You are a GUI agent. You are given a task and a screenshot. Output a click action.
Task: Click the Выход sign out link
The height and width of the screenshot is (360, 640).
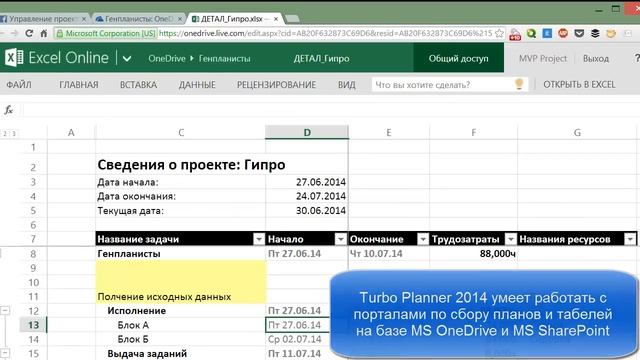tap(596, 59)
